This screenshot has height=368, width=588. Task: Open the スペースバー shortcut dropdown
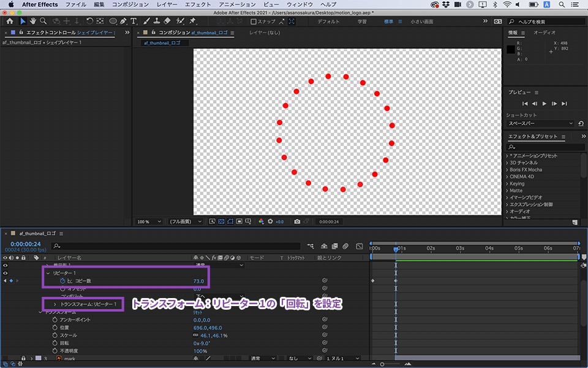tap(540, 123)
